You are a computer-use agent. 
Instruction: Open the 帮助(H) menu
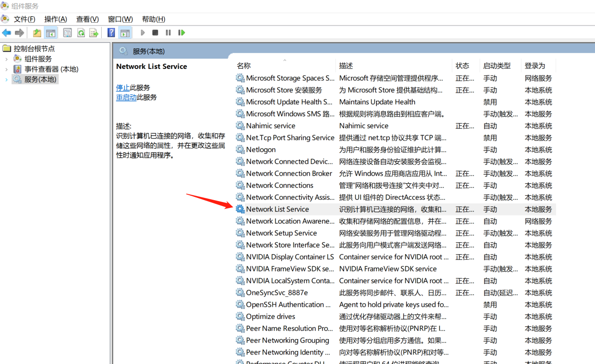point(154,19)
